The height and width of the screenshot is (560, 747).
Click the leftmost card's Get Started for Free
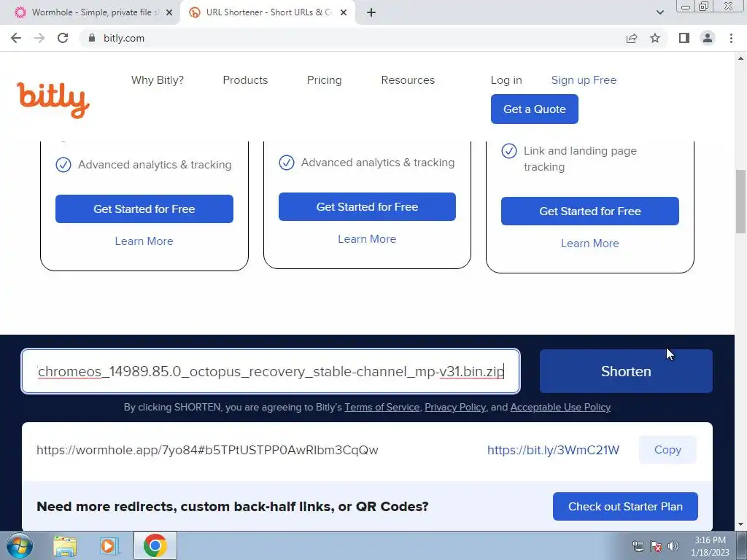click(144, 209)
